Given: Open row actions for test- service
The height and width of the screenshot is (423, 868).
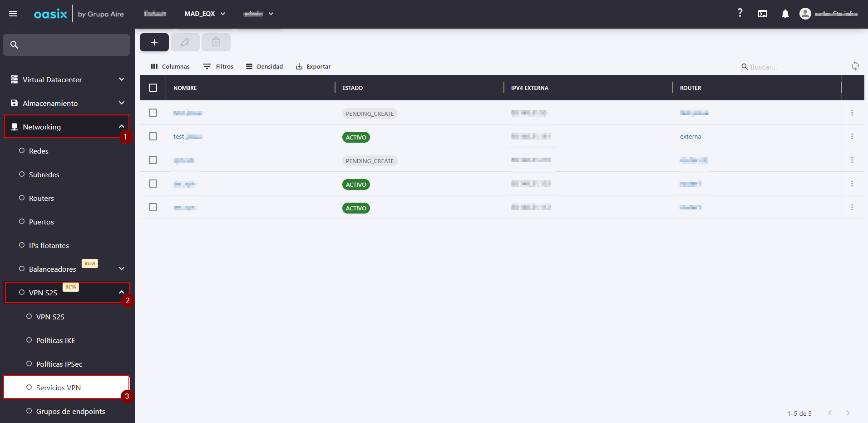Looking at the screenshot, I should 852,136.
